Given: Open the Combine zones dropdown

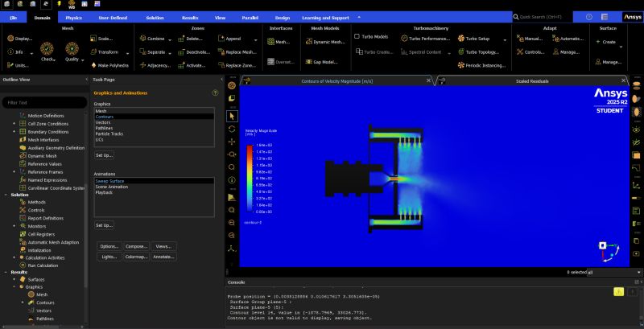Looking at the screenshot, I should click(170, 39).
